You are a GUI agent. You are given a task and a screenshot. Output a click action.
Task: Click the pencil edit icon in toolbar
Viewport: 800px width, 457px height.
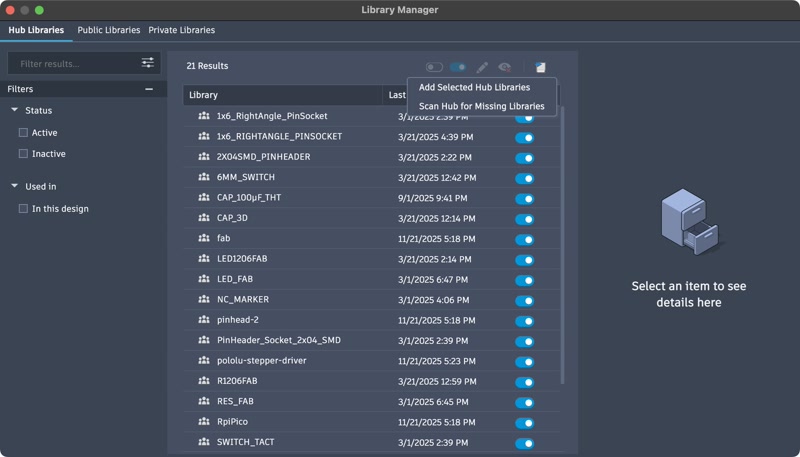pyautogui.click(x=482, y=67)
